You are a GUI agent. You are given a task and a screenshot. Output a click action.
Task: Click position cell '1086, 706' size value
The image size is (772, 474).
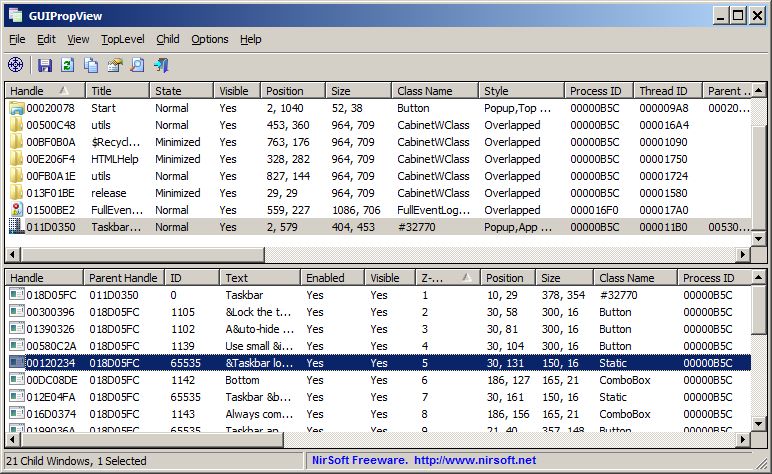(356, 210)
